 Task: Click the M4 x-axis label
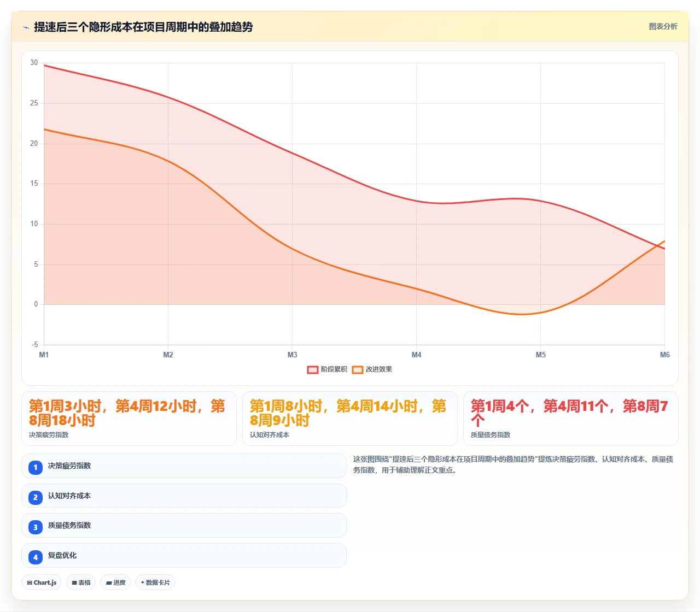[x=416, y=355]
